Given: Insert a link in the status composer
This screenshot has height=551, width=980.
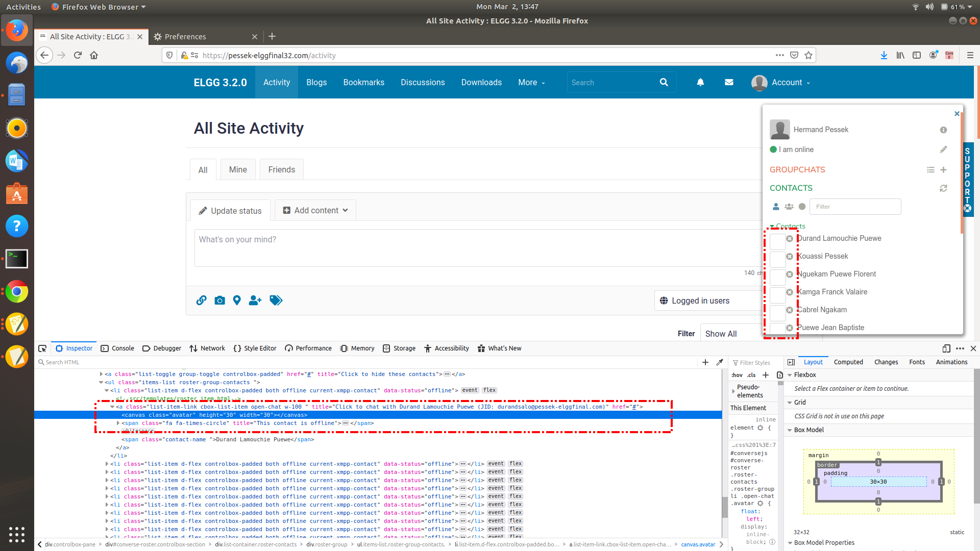Looking at the screenshot, I should click(x=201, y=300).
